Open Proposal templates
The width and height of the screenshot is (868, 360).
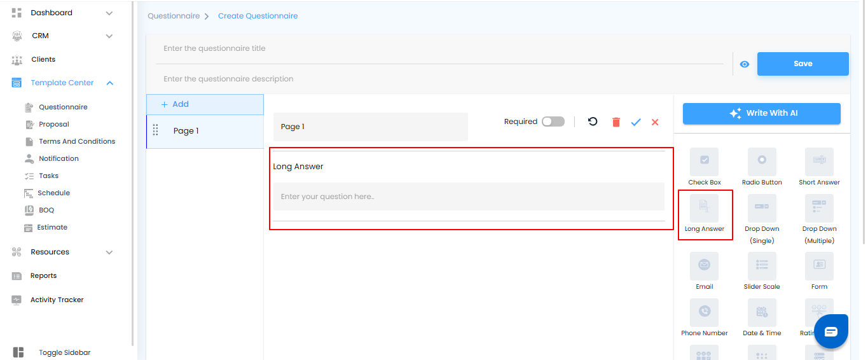click(54, 125)
